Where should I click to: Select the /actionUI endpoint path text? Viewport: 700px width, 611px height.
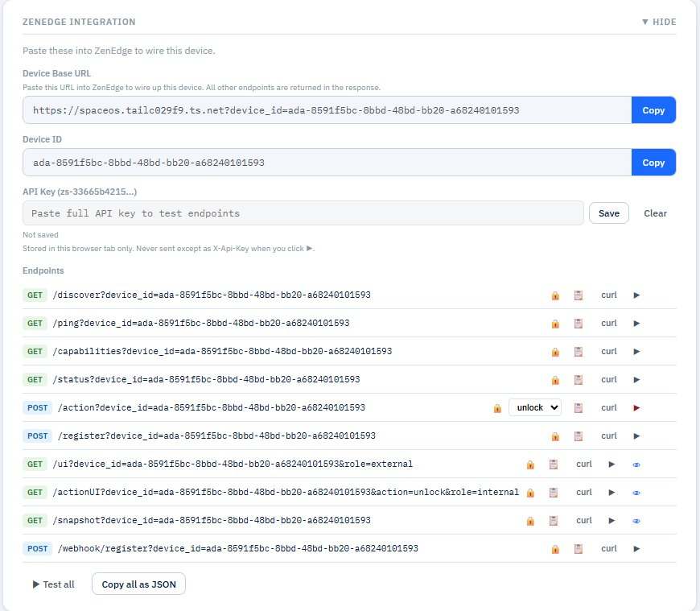(x=286, y=492)
